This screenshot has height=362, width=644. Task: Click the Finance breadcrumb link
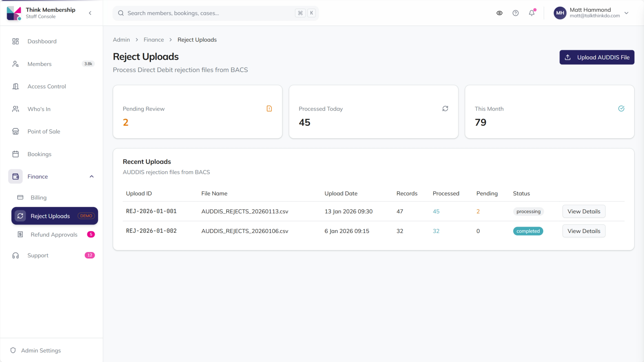pos(154,40)
